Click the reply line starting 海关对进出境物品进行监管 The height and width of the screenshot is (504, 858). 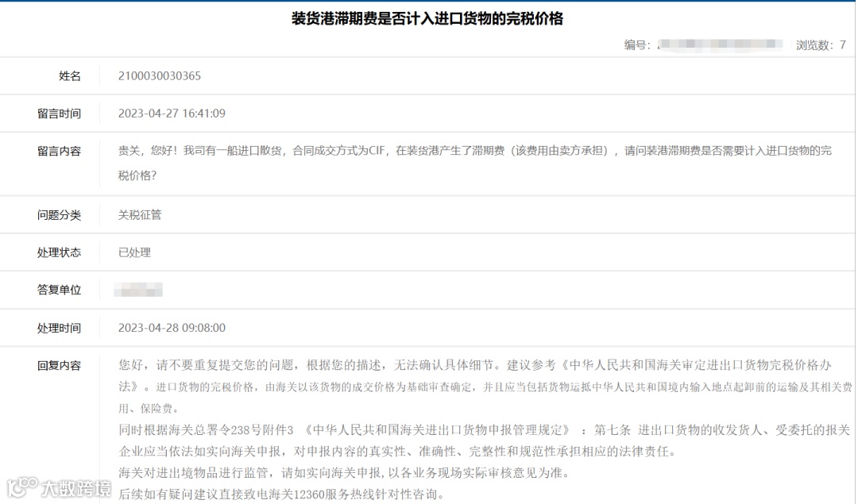coord(344,473)
